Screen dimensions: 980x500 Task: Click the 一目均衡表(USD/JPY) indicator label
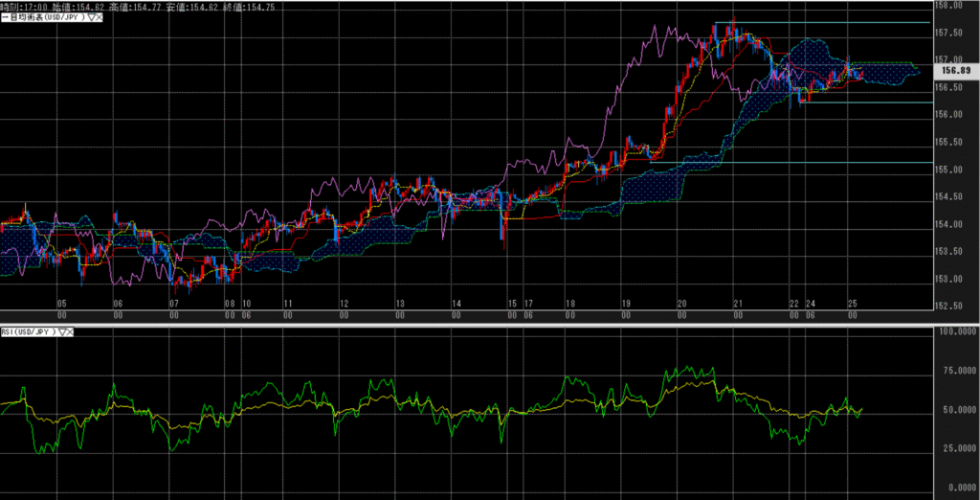[45, 16]
